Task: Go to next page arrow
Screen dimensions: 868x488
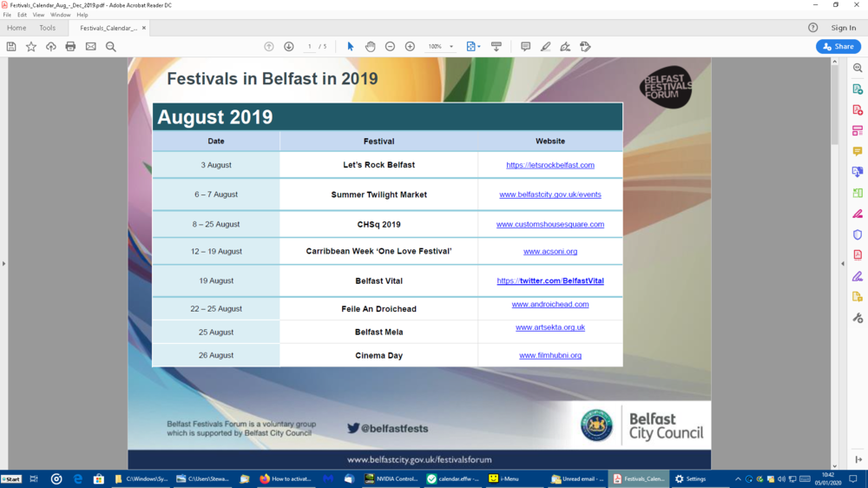Action: 289,46
